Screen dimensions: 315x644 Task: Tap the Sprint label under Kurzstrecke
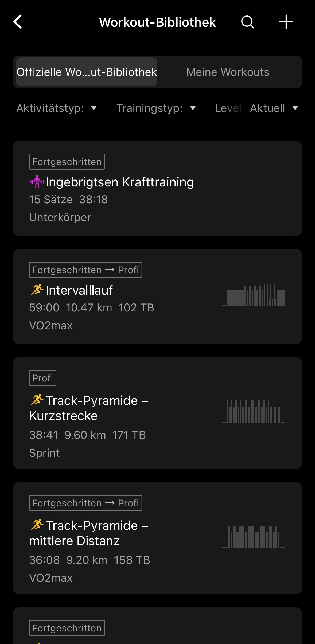pyautogui.click(x=44, y=453)
